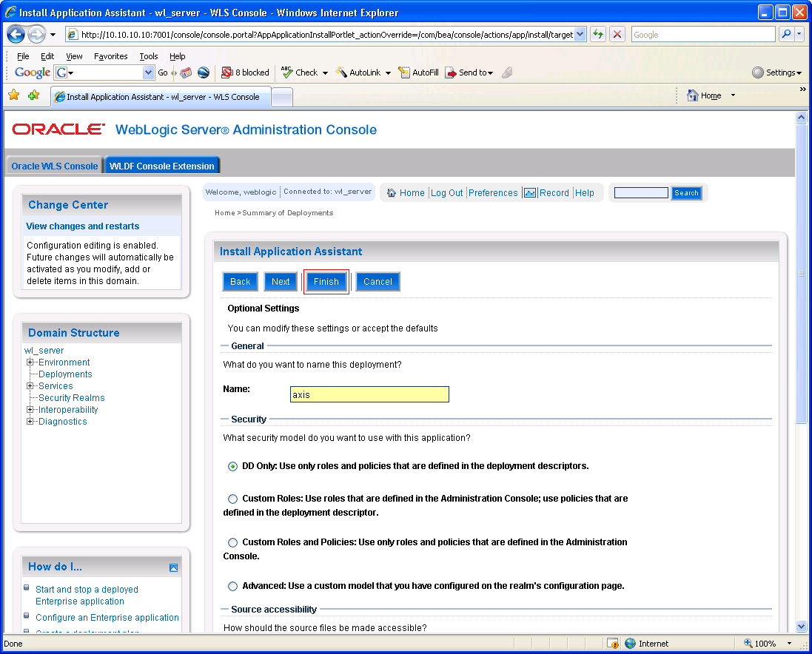Open the Deployments link in Domain Structure
Image resolution: width=812 pixels, height=654 pixels.
coord(65,374)
